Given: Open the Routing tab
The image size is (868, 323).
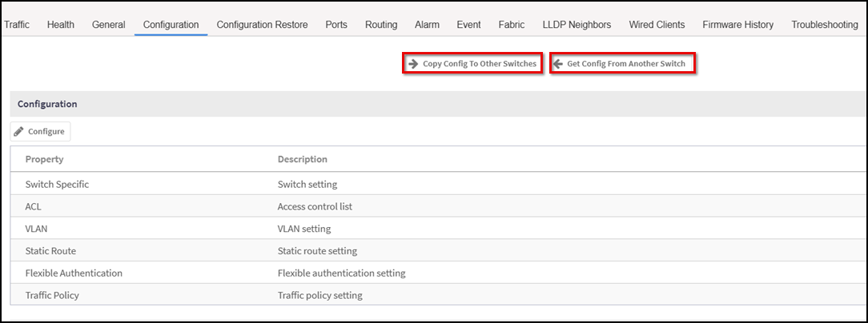Looking at the screenshot, I should [x=381, y=24].
